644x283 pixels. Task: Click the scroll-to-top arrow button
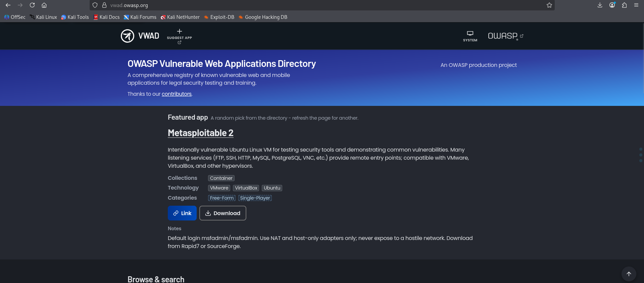click(x=629, y=274)
